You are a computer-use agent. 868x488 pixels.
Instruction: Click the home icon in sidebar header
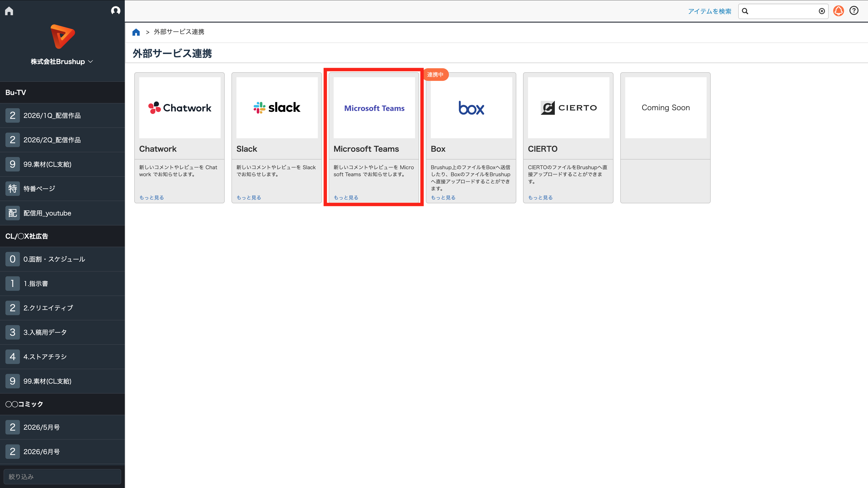point(9,11)
